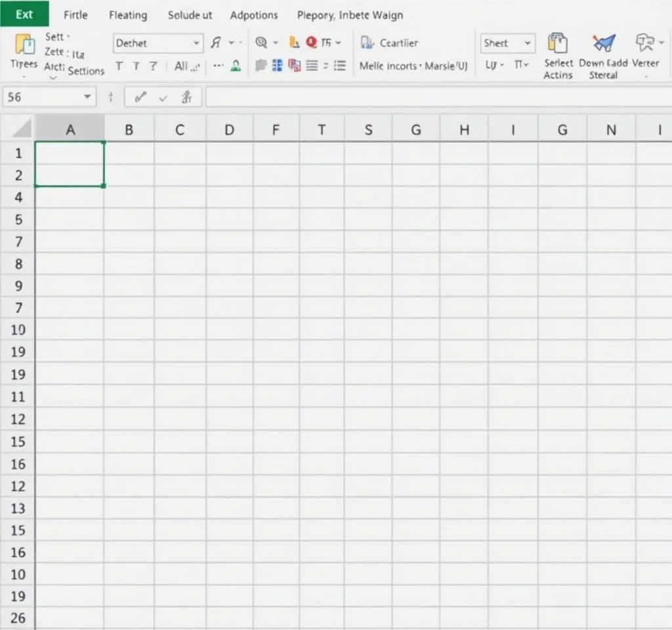672x630 pixels.
Task: Click the Serlect Actins clipboard icon
Action: point(557,43)
